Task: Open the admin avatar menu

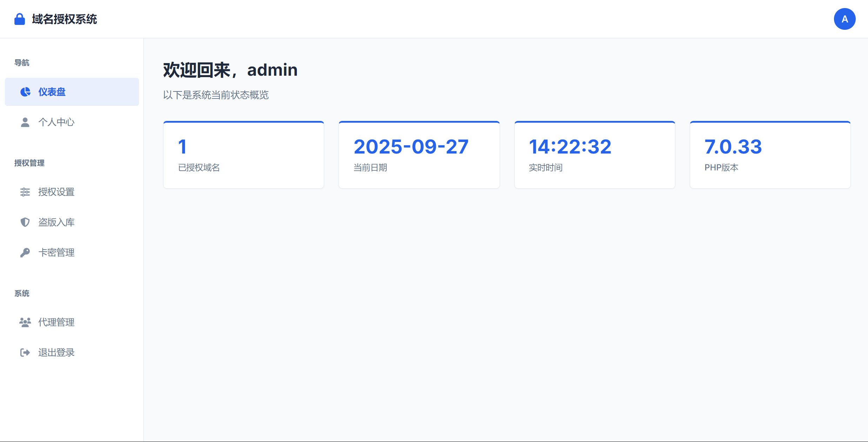Action: point(844,19)
